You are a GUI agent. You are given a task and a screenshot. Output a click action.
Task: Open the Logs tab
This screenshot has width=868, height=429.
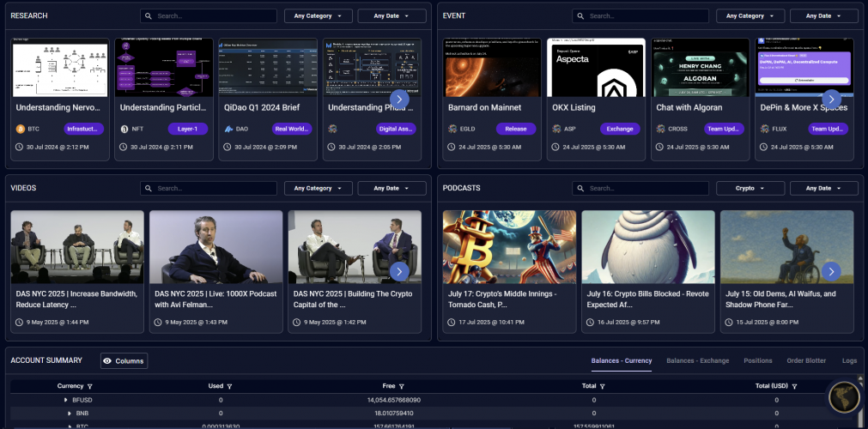coord(849,361)
